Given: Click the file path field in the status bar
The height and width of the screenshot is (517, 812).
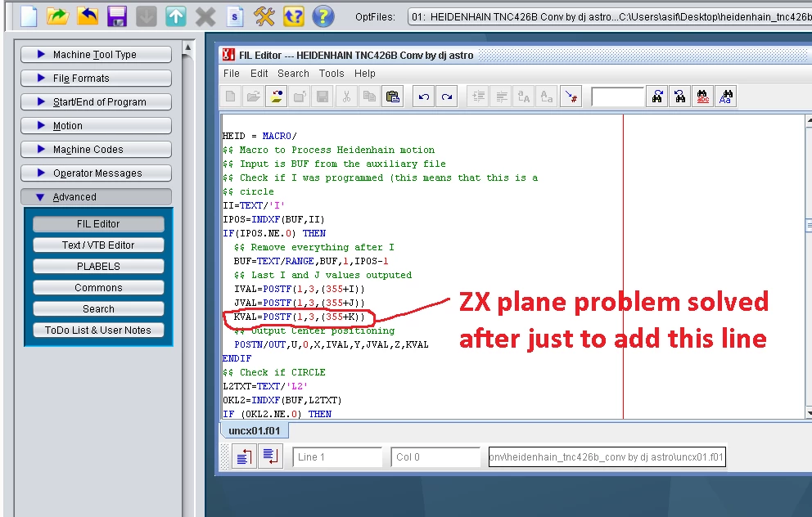Looking at the screenshot, I should click(607, 457).
